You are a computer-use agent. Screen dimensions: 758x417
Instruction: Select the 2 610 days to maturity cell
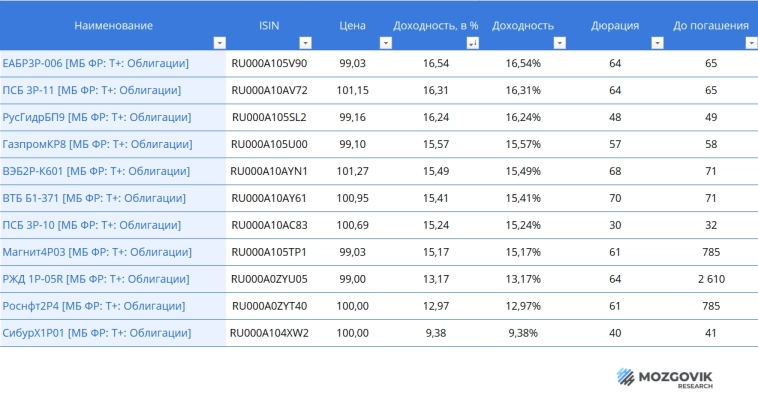(x=711, y=279)
